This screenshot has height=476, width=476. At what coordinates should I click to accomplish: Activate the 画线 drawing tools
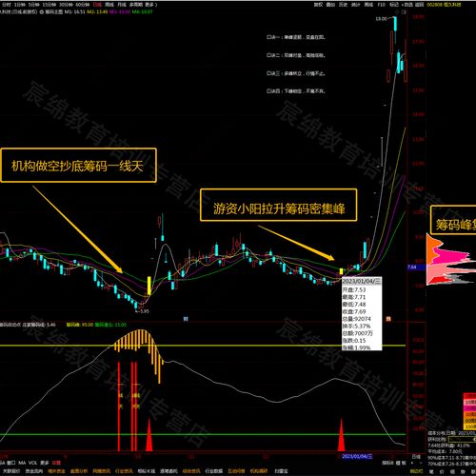click(x=368, y=5)
